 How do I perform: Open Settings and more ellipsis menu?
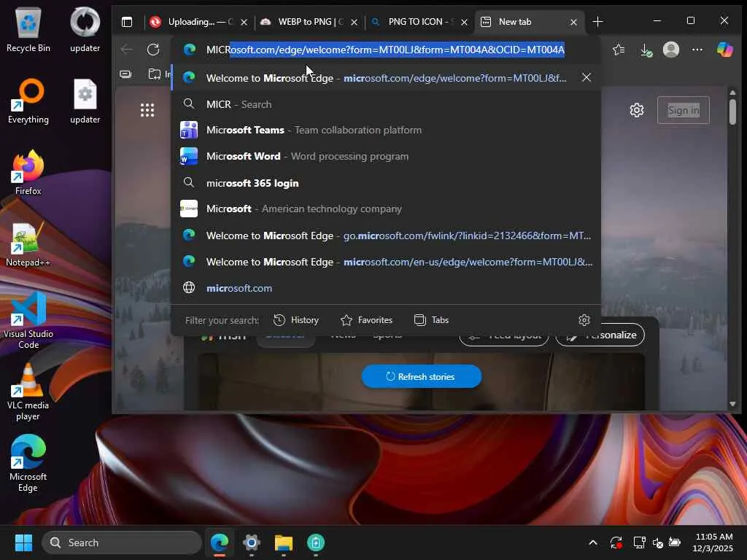697,50
